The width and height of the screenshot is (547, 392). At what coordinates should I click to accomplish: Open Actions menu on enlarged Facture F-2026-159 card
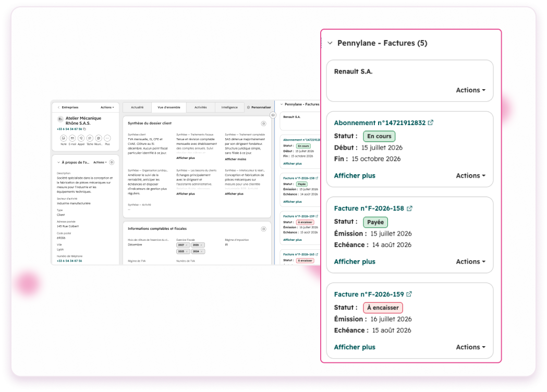pos(470,347)
